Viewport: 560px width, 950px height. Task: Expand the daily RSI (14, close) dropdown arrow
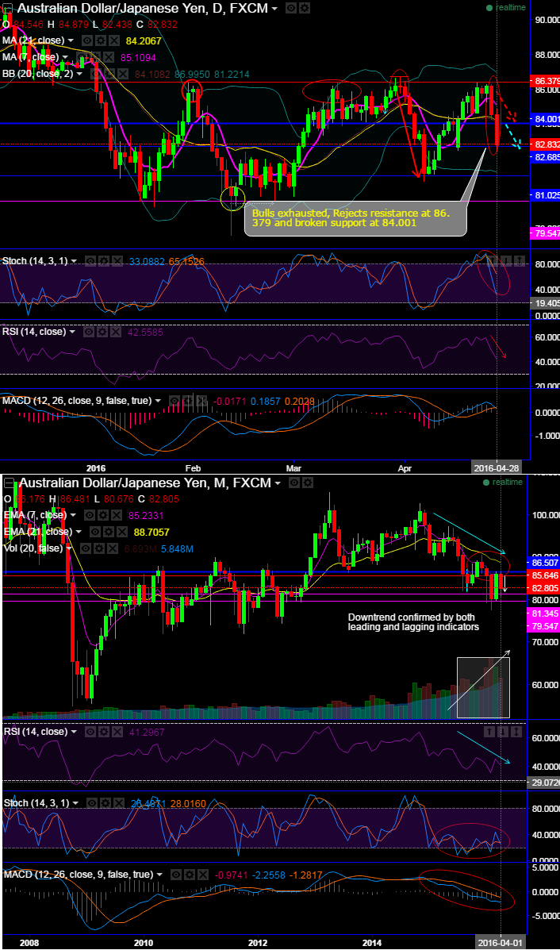tap(72, 332)
